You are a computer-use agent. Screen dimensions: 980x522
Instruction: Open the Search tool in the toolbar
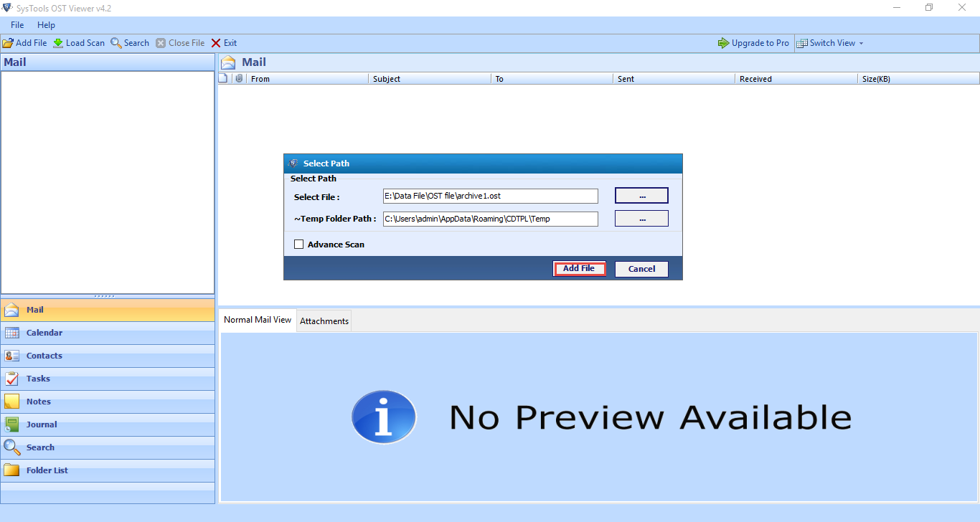click(130, 43)
